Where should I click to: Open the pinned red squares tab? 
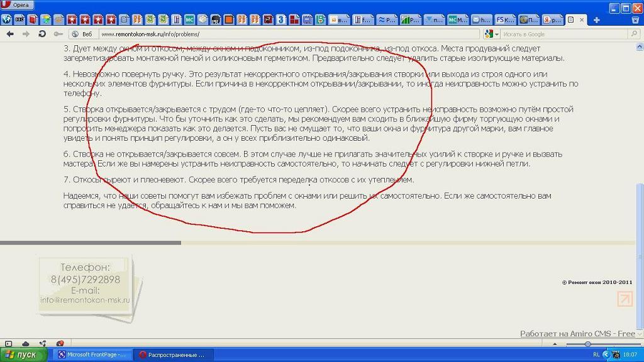click(x=294, y=19)
